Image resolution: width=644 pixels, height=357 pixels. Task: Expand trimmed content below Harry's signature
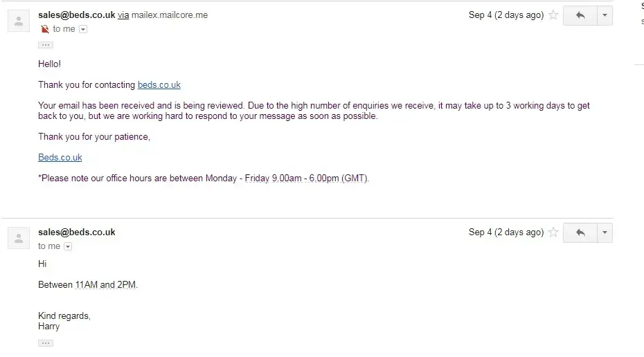[46, 343]
